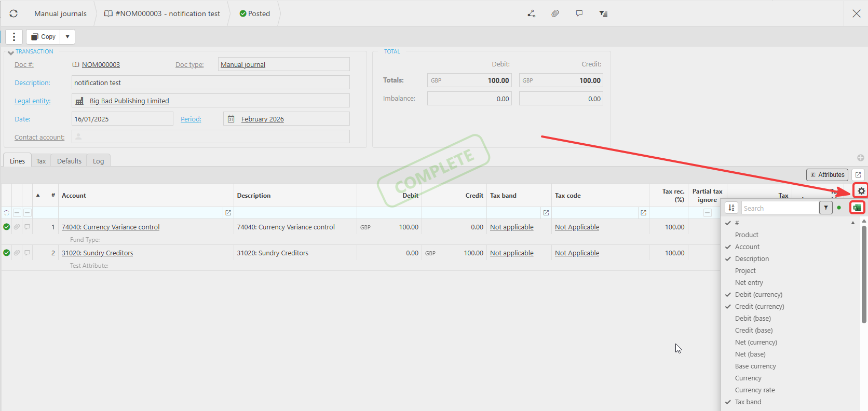The width and height of the screenshot is (868, 411).
Task: Switch to the Defaults tab
Action: pos(69,161)
